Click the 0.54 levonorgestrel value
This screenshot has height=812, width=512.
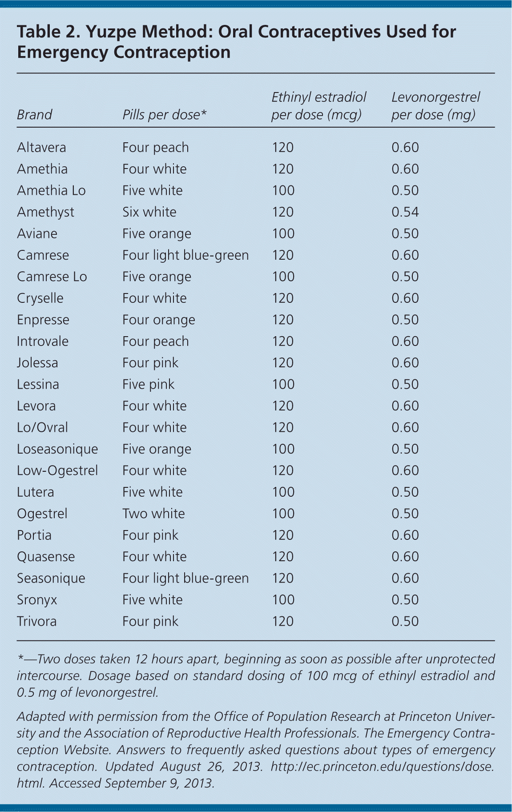click(x=405, y=212)
